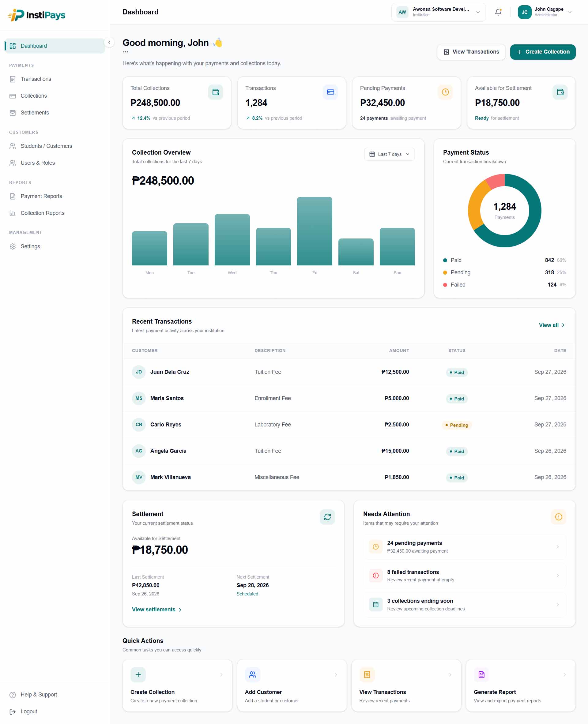Image resolution: width=588 pixels, height=724 pixels.
Task: Click the failed transactions alert icon
Action: 376,575
